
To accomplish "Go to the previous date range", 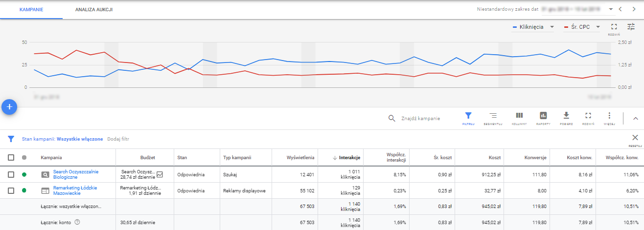I will click(620, 9).
